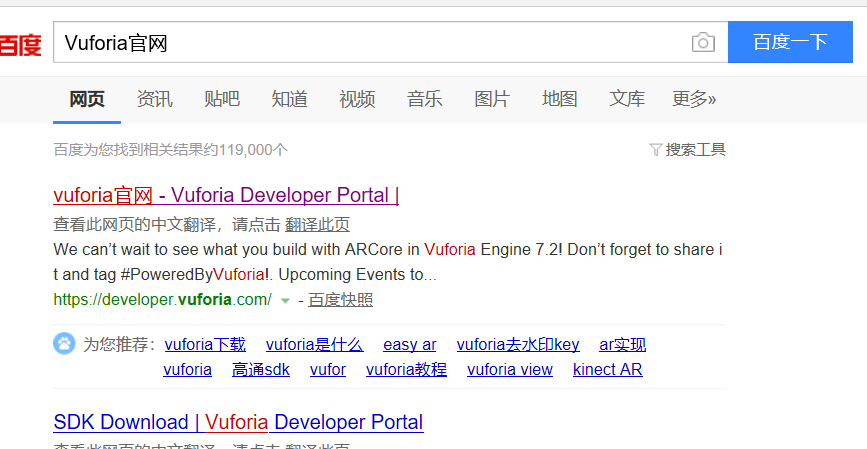Click the vuforia去水印key suggestion
The height and width of the screenshot is (449, 867).
pos(518,344)
